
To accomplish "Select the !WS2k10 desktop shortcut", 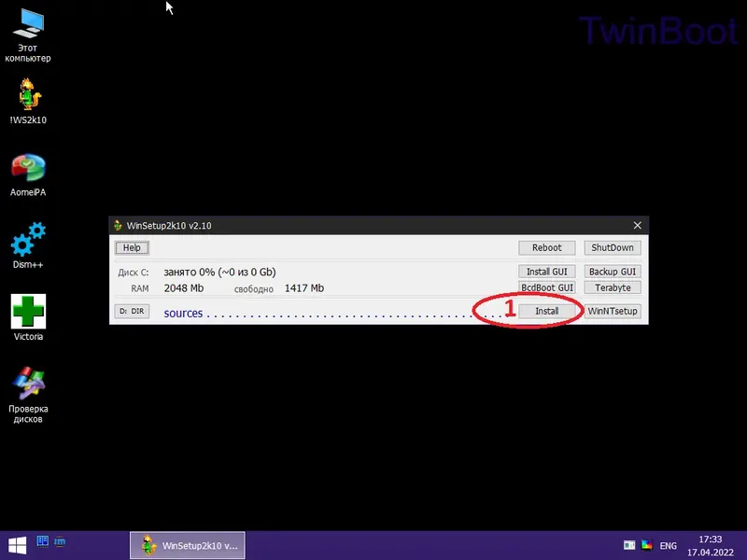I will pos(28,101).
